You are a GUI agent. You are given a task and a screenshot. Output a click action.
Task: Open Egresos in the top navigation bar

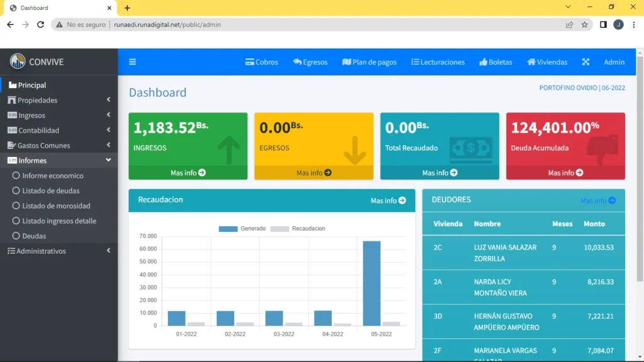point(310,62)
